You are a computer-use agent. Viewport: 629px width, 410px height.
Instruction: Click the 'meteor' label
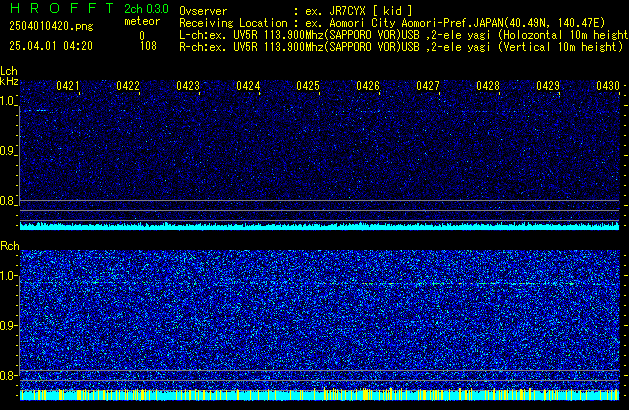click(142, 21)
